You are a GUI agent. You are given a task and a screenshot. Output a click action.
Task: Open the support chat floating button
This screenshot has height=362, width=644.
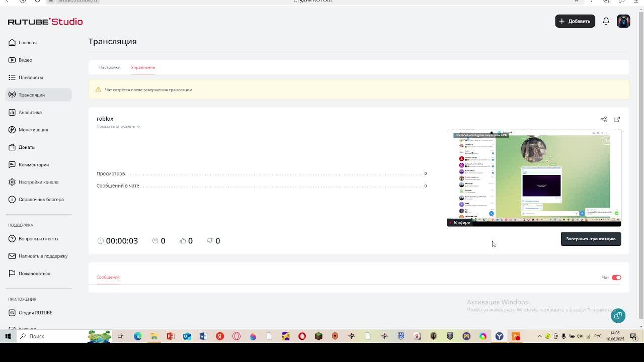pos(618,316)
